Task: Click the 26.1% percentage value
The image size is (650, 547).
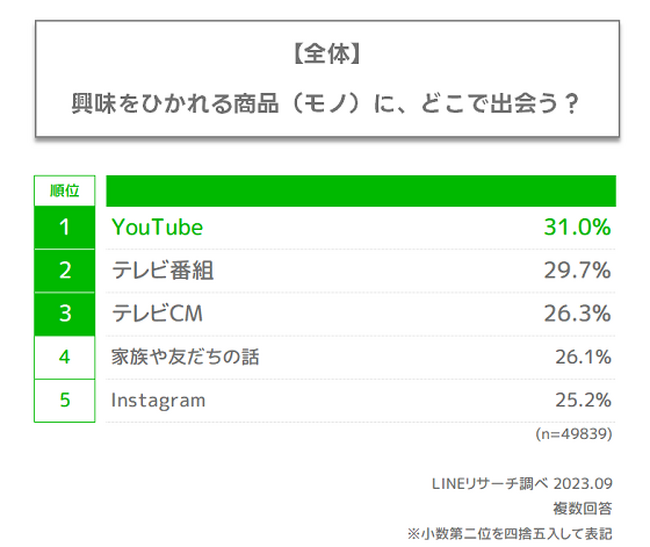Action: (582, 356)
